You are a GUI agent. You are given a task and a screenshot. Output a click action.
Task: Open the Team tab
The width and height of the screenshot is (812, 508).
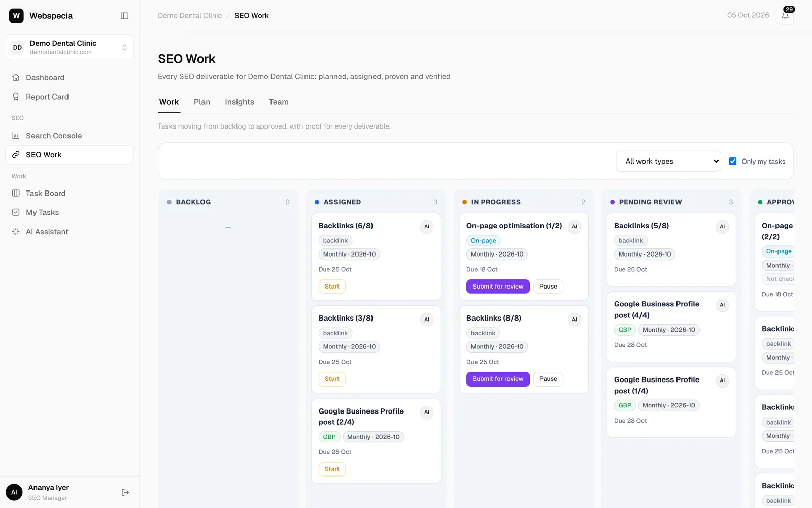pyautogui.click(x=279, y=102)
